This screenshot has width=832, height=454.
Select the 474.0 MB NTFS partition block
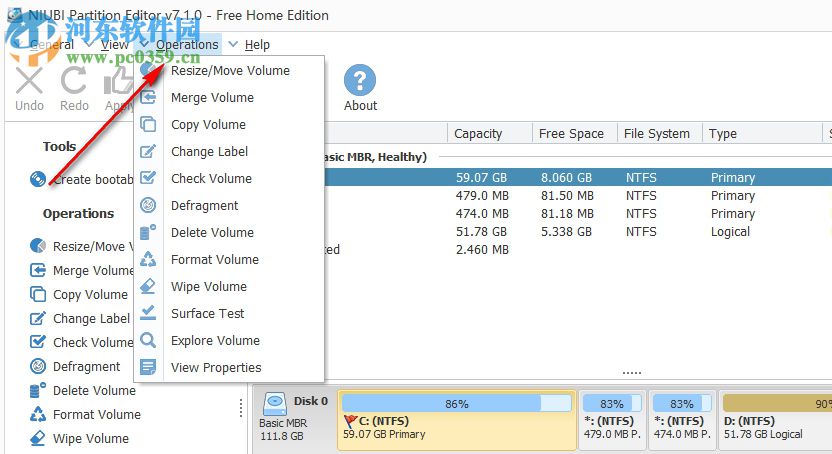point(682,421)
